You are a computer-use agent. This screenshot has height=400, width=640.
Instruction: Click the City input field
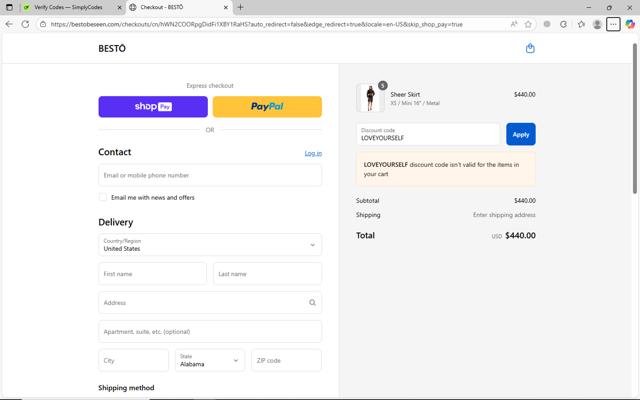coord(133,360)
